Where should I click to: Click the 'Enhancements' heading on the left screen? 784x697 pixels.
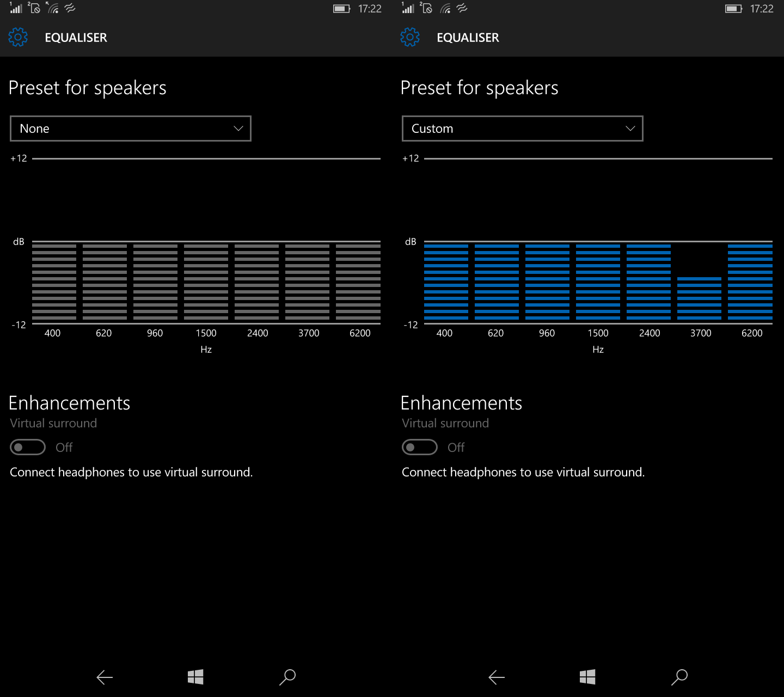point(70,403)
